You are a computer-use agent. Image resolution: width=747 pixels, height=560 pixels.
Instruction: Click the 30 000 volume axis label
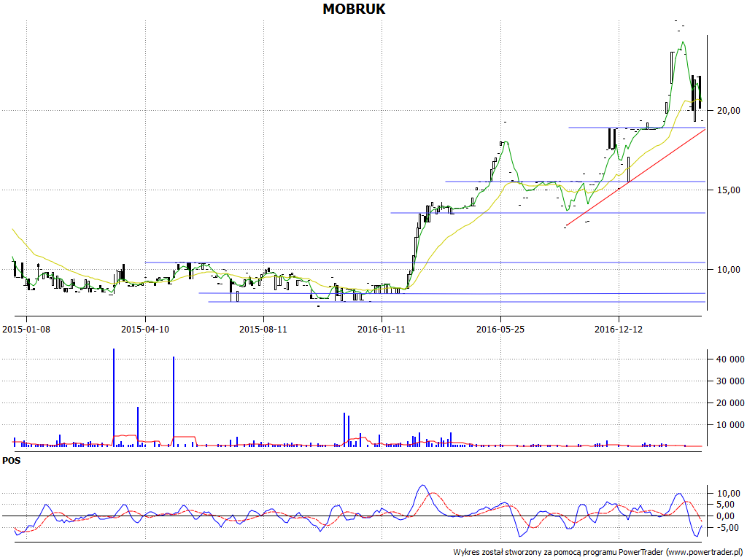(730, 381)
